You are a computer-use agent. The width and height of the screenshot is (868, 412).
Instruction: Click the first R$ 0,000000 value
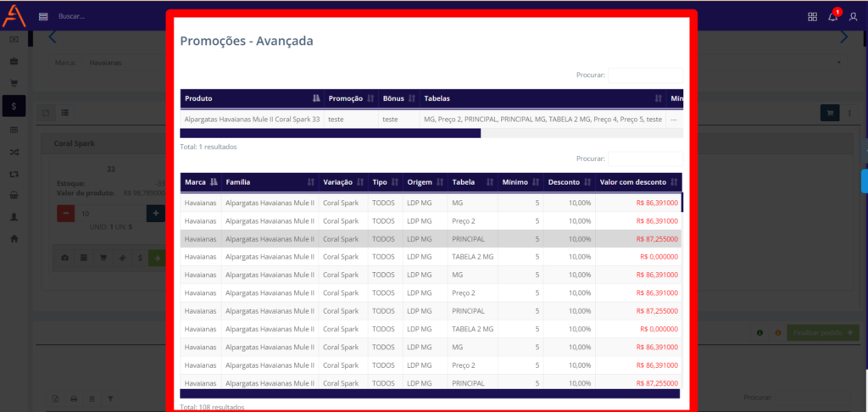(659, 257)
